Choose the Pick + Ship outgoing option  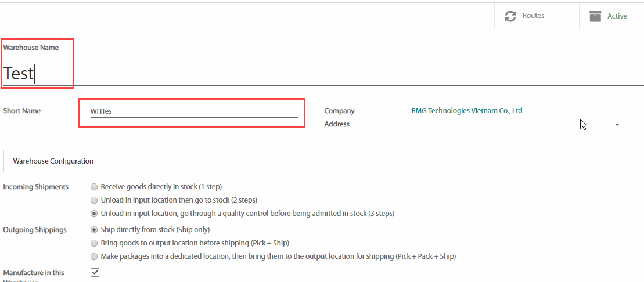(x=94, y=243)
